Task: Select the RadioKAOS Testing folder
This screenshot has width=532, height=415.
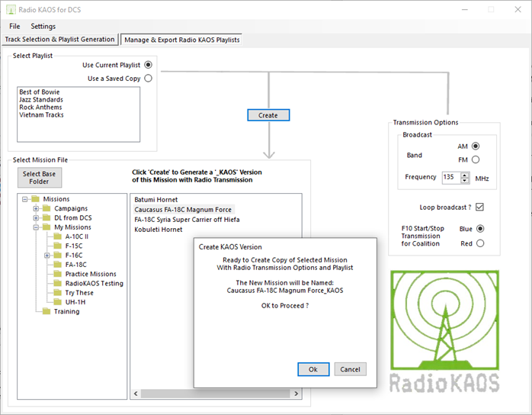Action: coord(95,283)
